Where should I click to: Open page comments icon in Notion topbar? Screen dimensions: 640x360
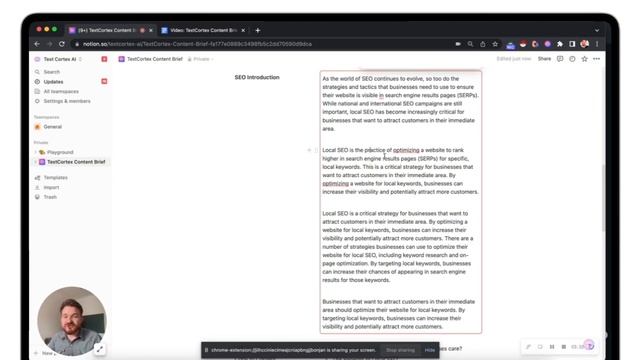click(x=560, y=59)
